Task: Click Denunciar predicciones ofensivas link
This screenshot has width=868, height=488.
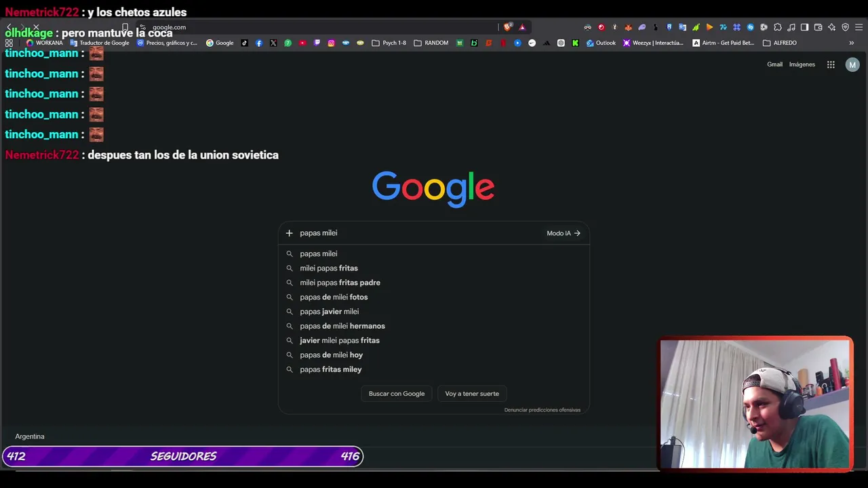Action: tap(542, 410)
